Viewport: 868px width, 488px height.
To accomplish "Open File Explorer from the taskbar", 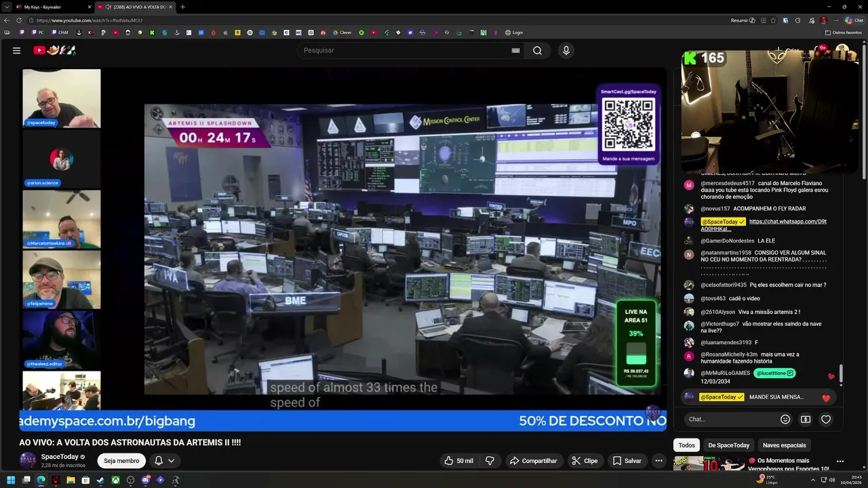I will coord(71,480).
